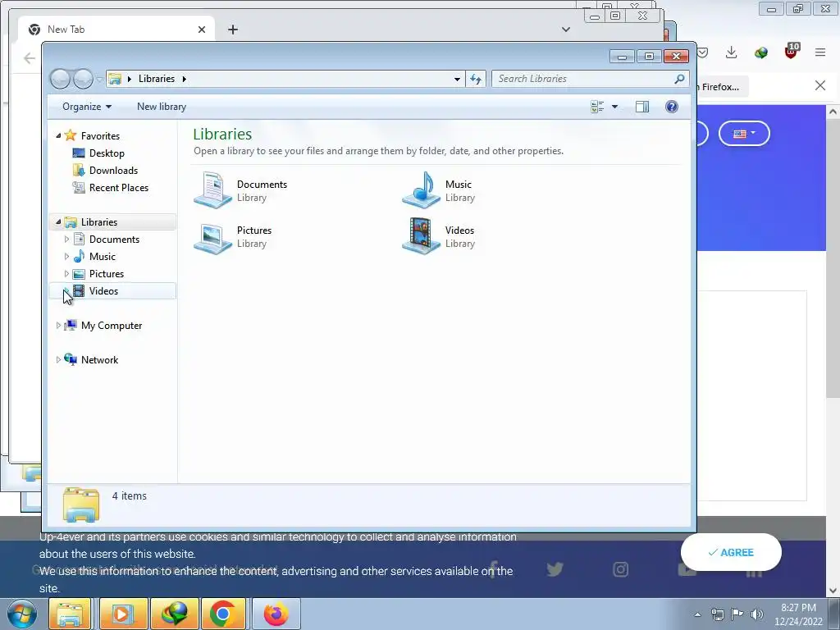Open the language flag dropdown on webpage

coord(744,134)
